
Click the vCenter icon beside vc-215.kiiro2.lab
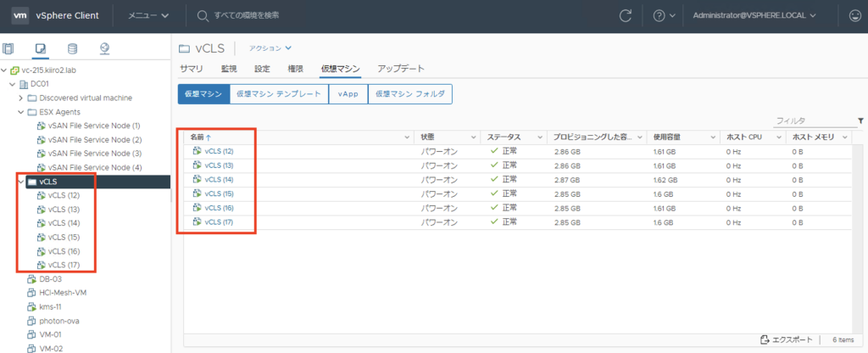click(x=15, y=70)
